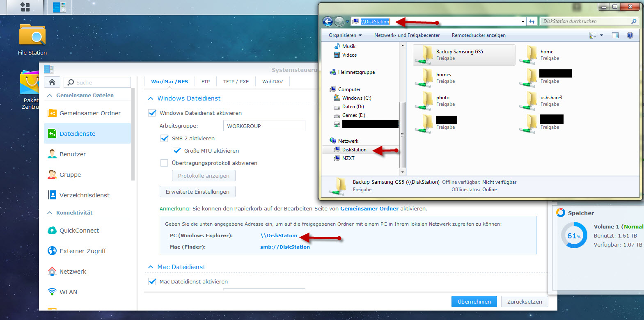Toggle SMB 2 aktivieren checkbox
This screenshot has height=320, width=644.
(x=165, y=138)
